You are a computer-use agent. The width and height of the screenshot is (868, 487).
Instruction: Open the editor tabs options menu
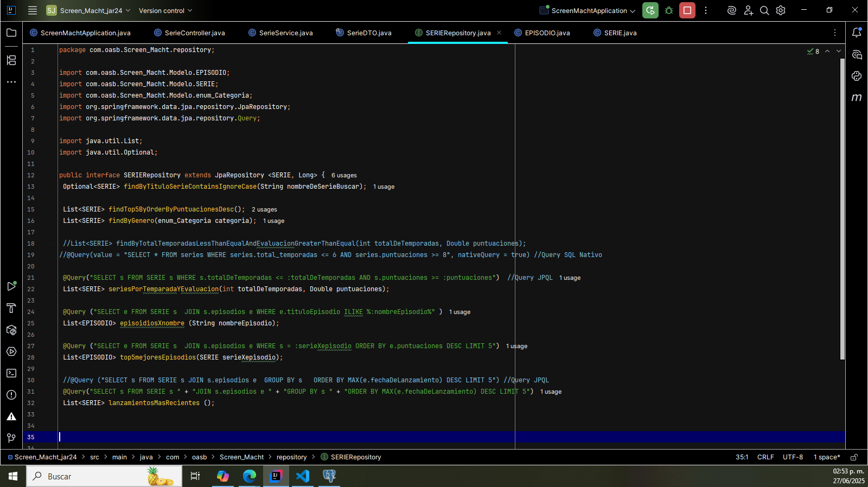(x=835, y=33)
